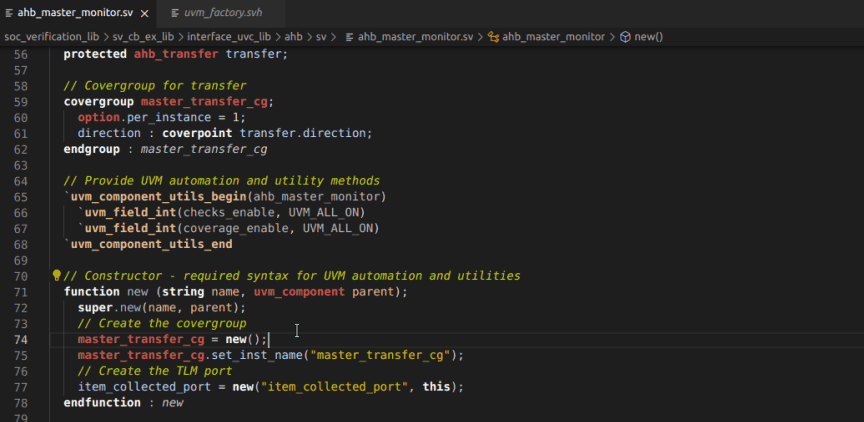The height and width of the screenshot is (422, 864).
Task: Click the file icon on the active tab
Action: click(8, 12)
